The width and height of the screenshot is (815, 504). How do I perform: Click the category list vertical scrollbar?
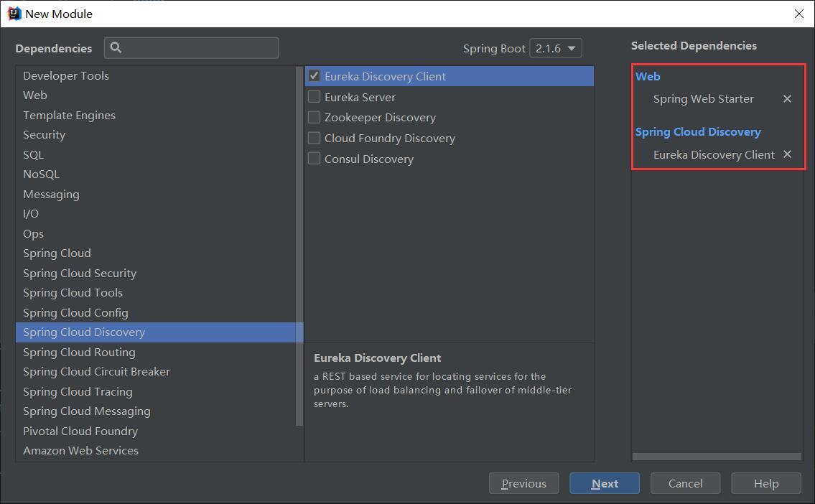tap(299, 246)
